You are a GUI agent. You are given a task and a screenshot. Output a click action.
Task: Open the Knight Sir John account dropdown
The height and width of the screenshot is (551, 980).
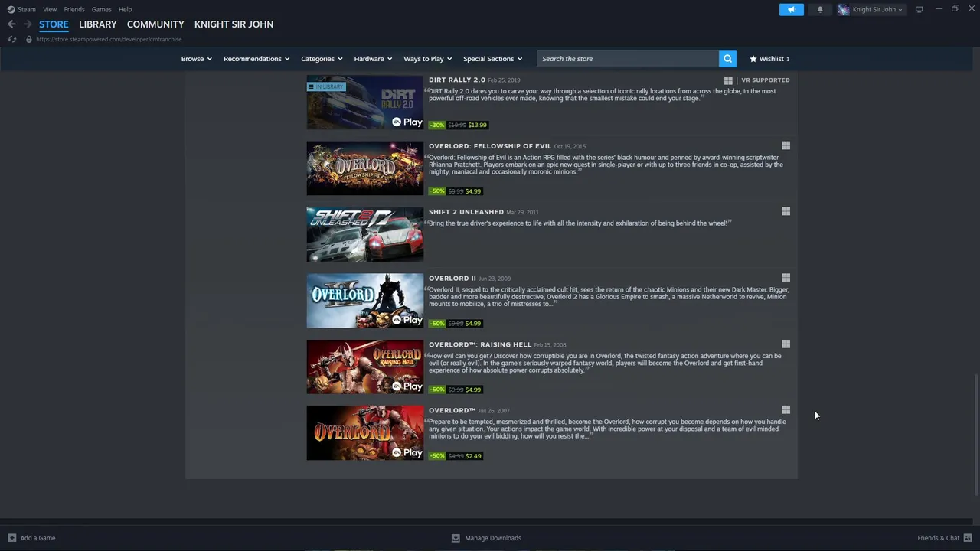coord(877,9)
